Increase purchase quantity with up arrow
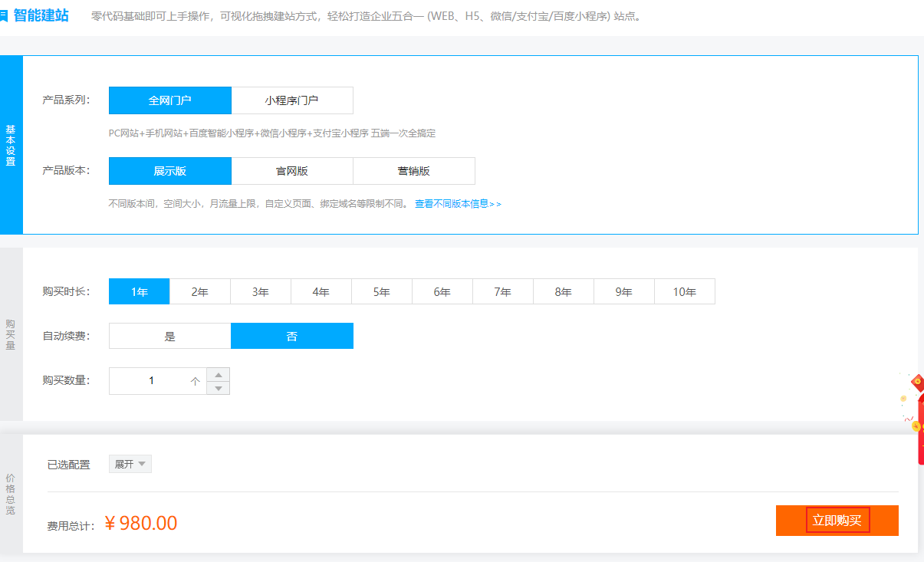 (219, 374)
